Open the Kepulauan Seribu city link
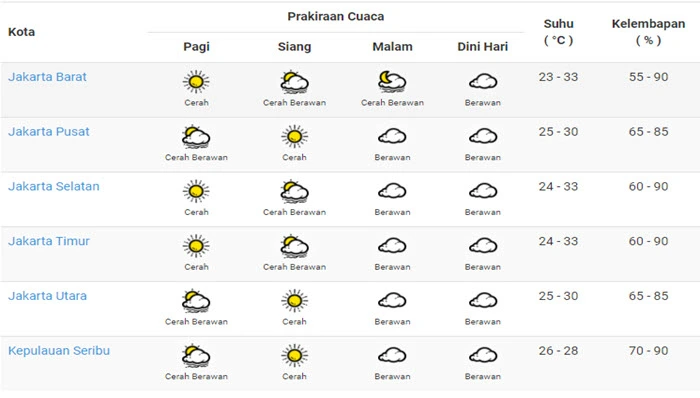Viewport: 700px width, 398px height. click(x=59, y=351)
